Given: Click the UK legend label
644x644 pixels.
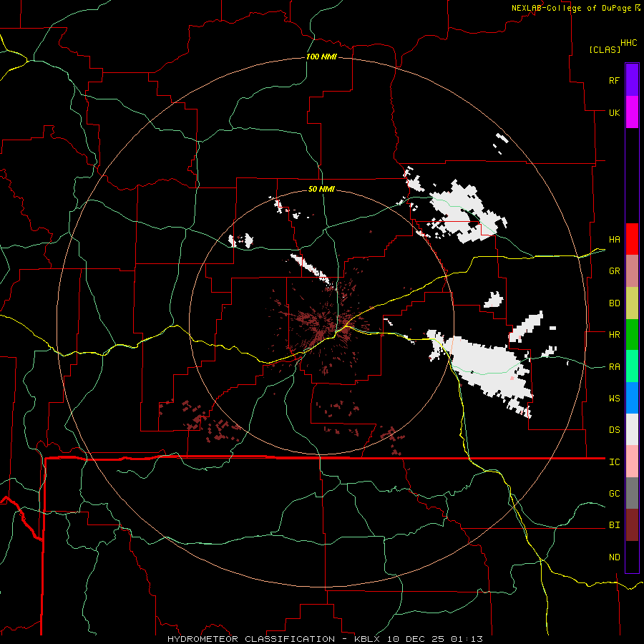Looking at the screenshot, I should (614, 112).
